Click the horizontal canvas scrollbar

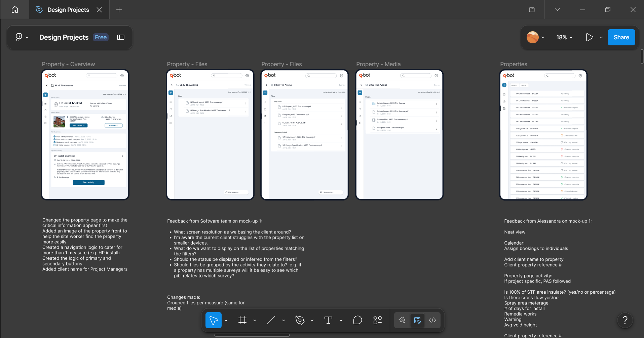252,335
